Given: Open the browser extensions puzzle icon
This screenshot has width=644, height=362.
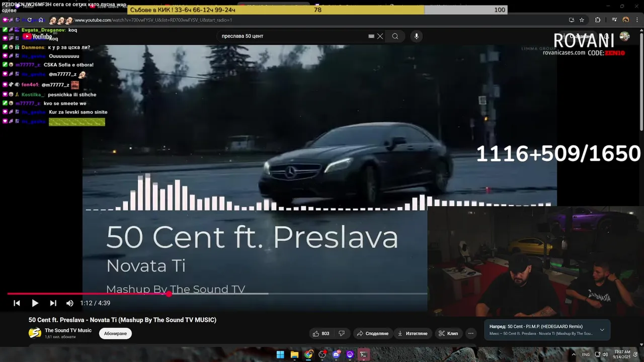Looking at the screenshot, I should (x=598, y=20).
